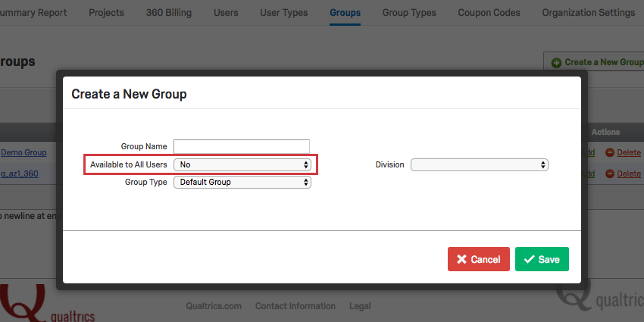
Task: Click the Contact Information footer link
Action: tap(295, 306)
